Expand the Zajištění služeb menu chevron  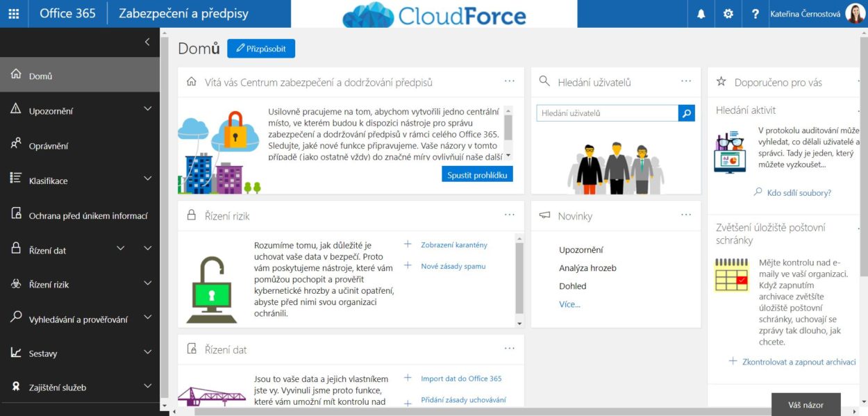(147, 387)
